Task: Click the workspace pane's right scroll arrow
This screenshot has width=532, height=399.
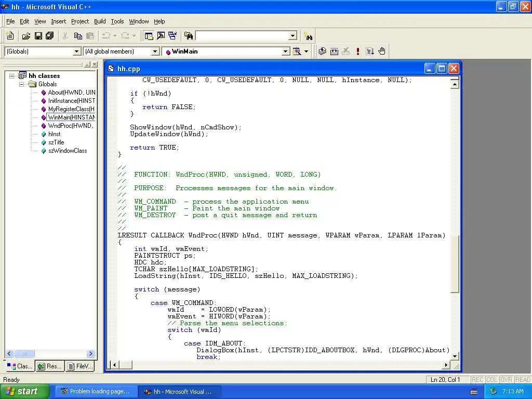Action: 90,353
